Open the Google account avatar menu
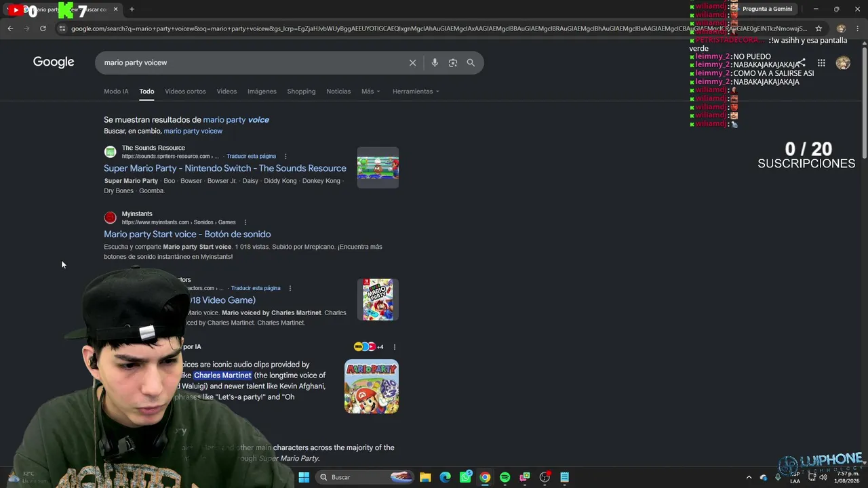Image resolution: width=868 pixels, height=488 pixels. [843, 63]
